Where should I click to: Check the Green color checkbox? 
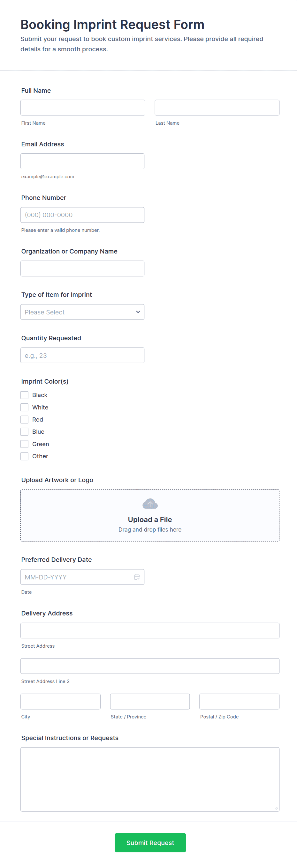click(24, 444)
